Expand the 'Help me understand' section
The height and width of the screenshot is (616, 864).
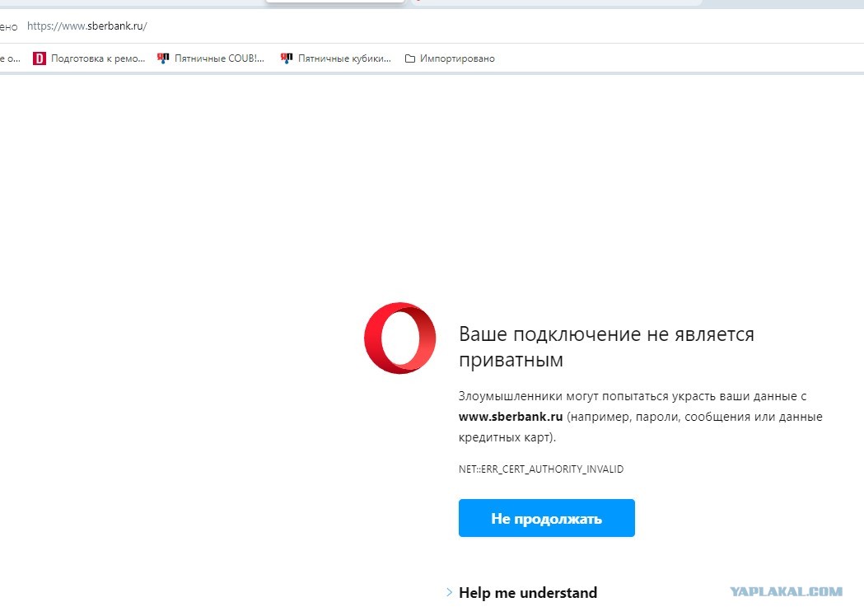click(521, 593)
